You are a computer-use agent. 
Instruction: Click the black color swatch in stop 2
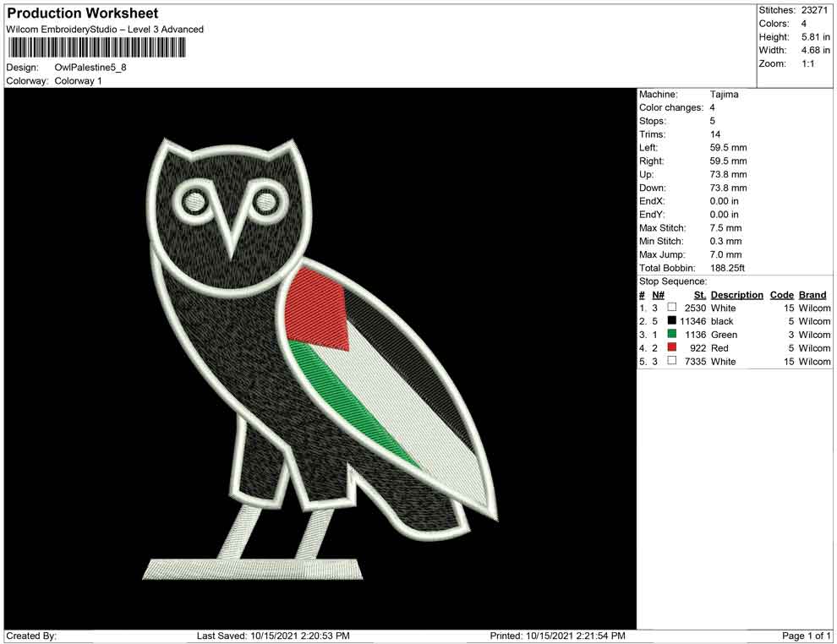tap(671, 320)
